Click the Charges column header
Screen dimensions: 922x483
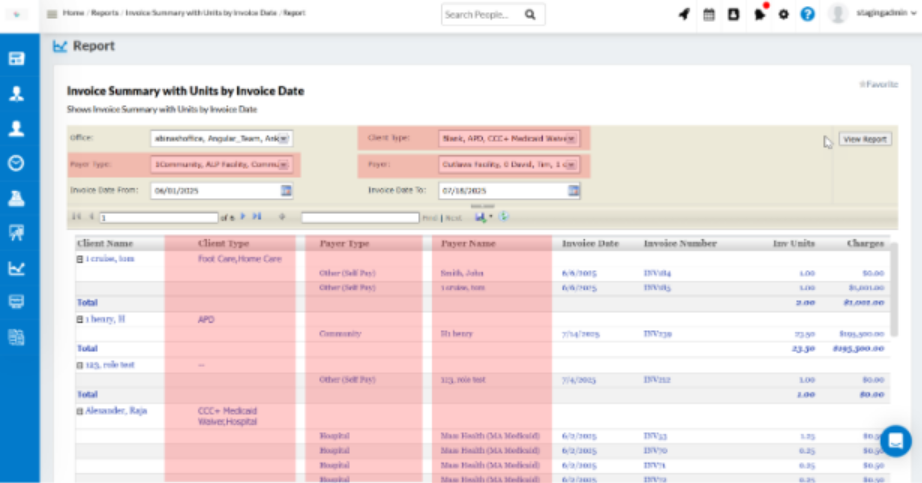click(x=865, y=243)
